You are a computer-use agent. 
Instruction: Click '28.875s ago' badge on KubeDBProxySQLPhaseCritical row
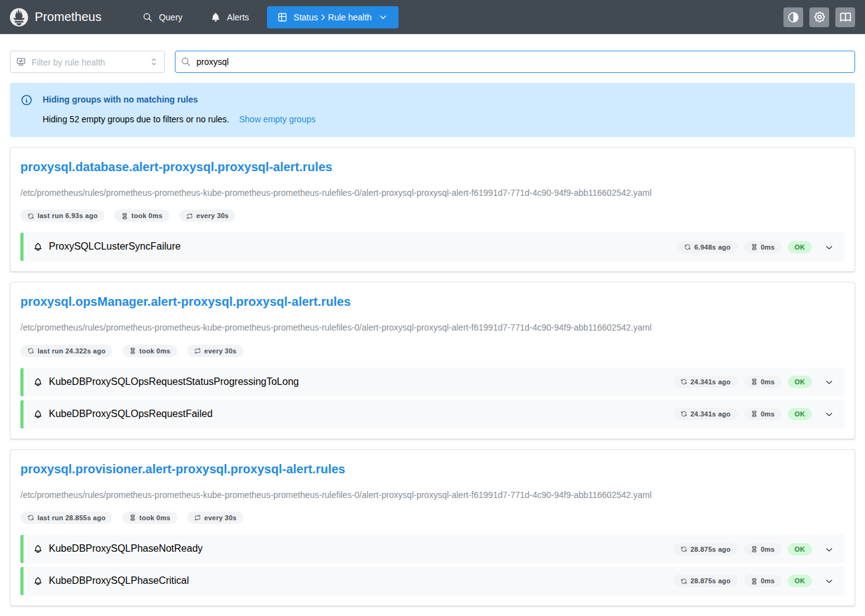tap(705, 581)
